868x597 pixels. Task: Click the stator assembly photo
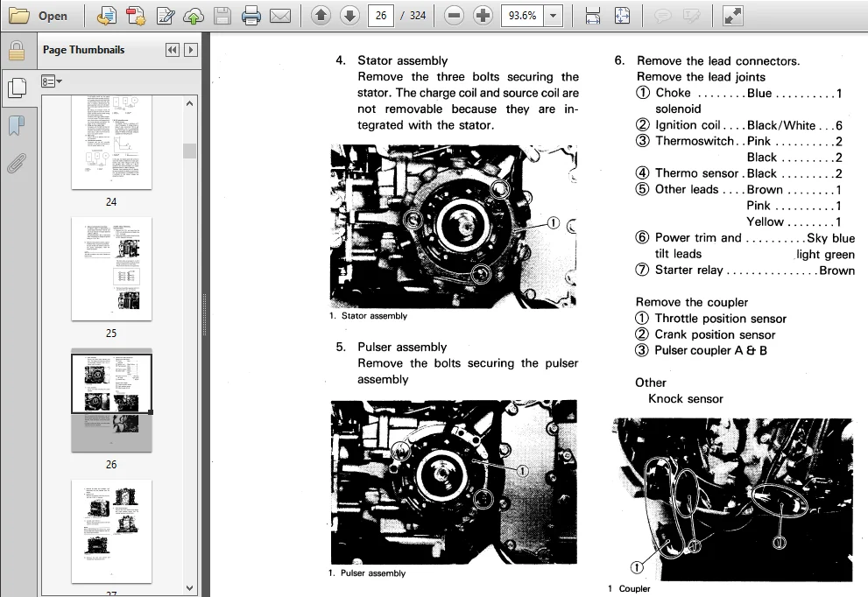[x=454, y=227]
